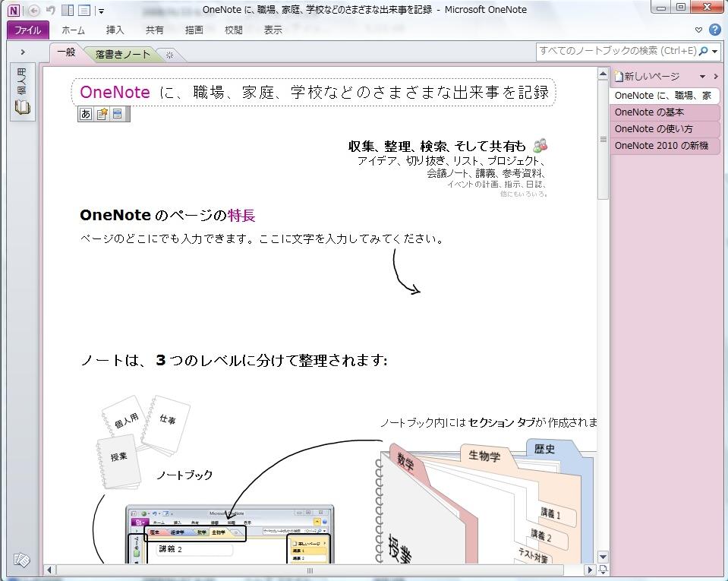Click the 新しいページ button
The height and width of the screenshot is (581, 728).
(647, 76)
